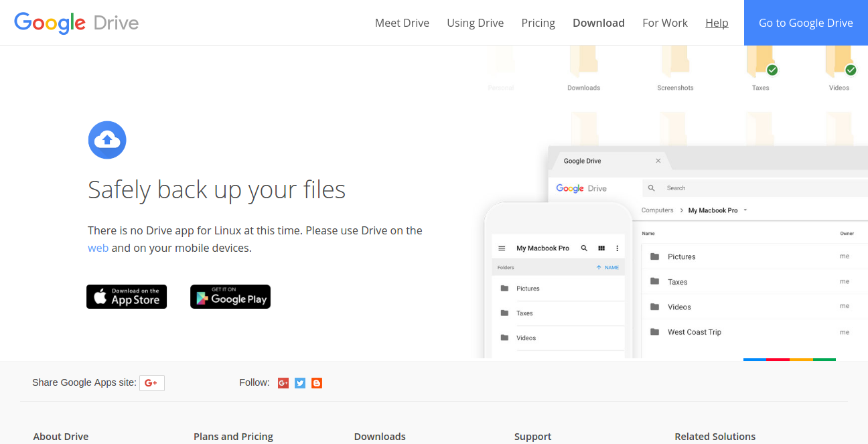The height and width of the screenshot is (444, 868).
Task: Select the Download nav item
Action: (599, 23)
